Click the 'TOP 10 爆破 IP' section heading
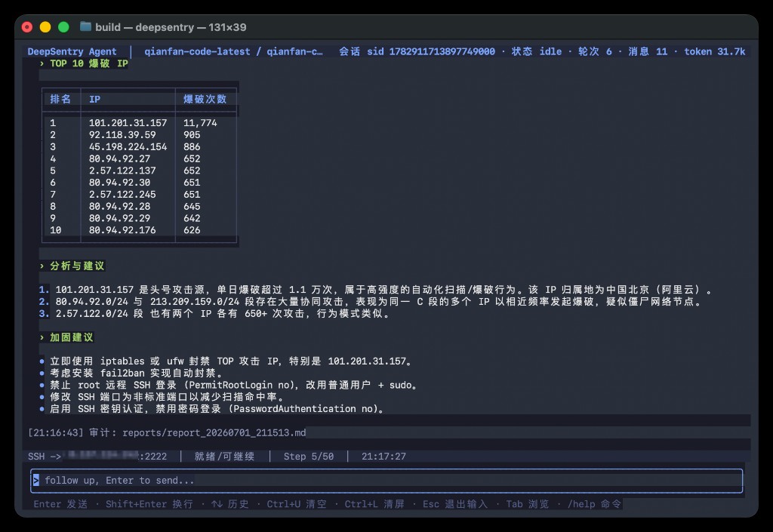Viewport: 773px width, 532px height. point(89,63)
